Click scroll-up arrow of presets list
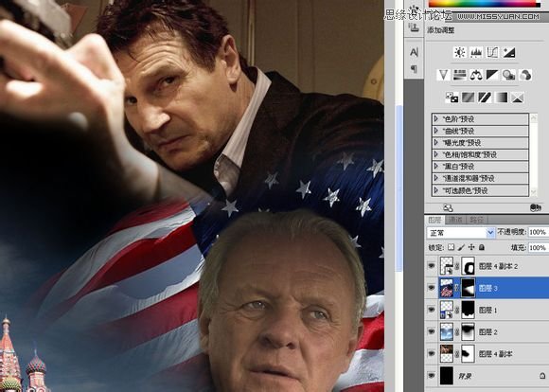The image size is (549, 392). (534, 117)
